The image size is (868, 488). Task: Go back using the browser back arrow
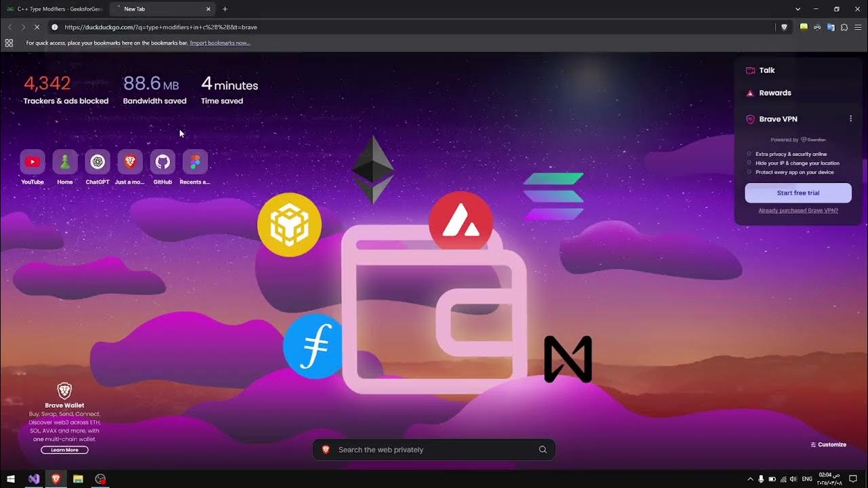coord(9,27)
